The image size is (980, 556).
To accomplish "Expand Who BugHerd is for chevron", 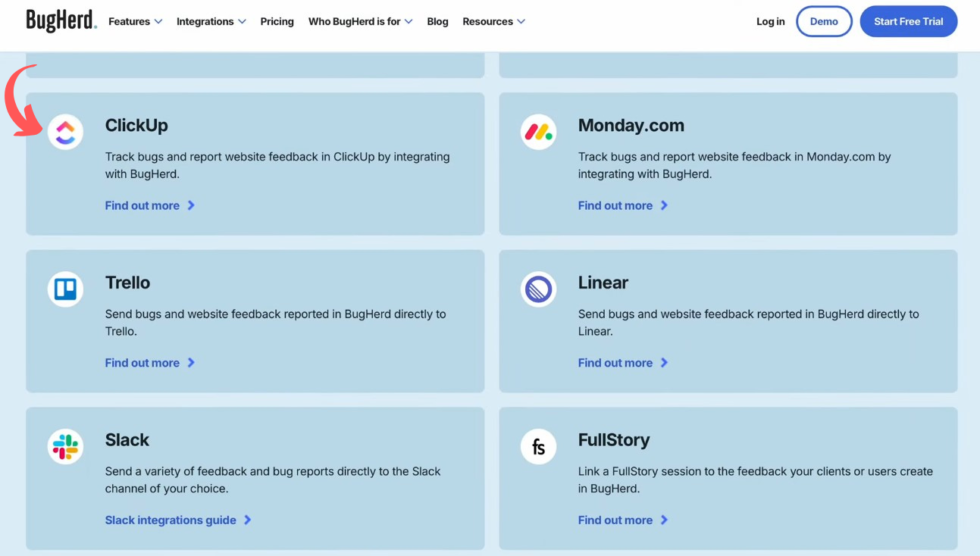I will coord(409,22).
